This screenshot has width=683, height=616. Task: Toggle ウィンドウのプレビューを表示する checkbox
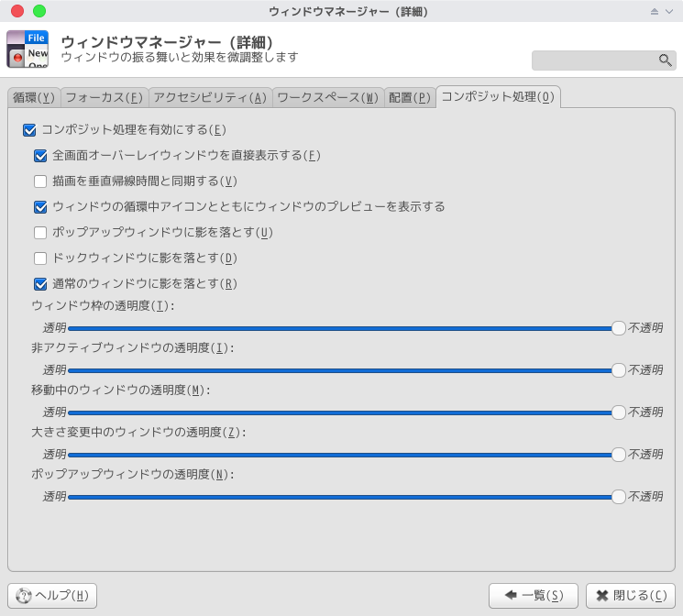click(x=40, y=207)
